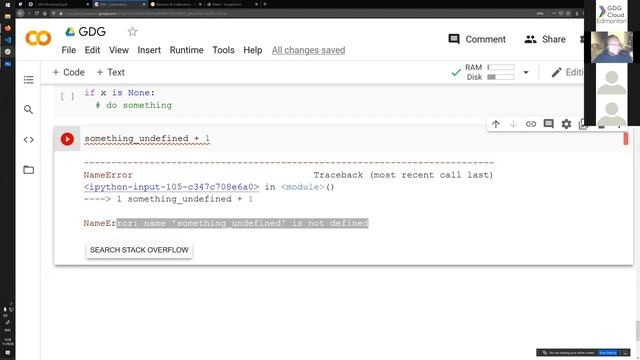This screenshot has height=360, width=640.
Task: Open the Runtime menu
Action: pos(187,50)
